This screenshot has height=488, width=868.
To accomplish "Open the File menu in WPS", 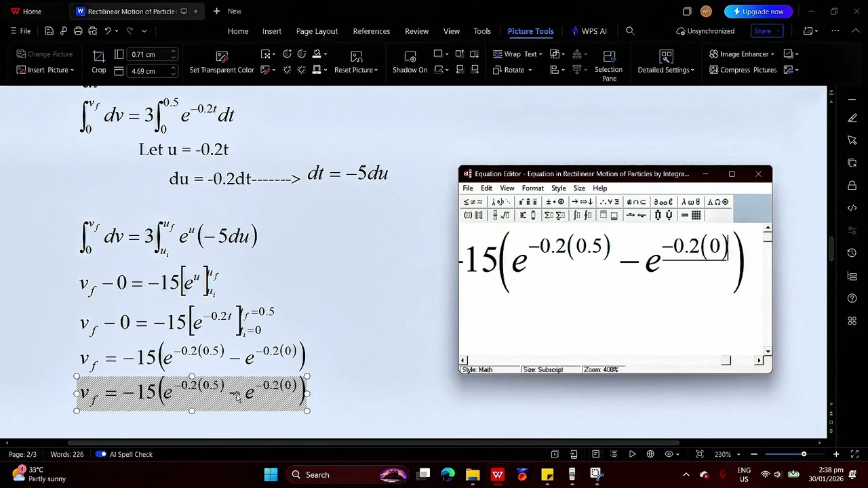I will (20, 31).
